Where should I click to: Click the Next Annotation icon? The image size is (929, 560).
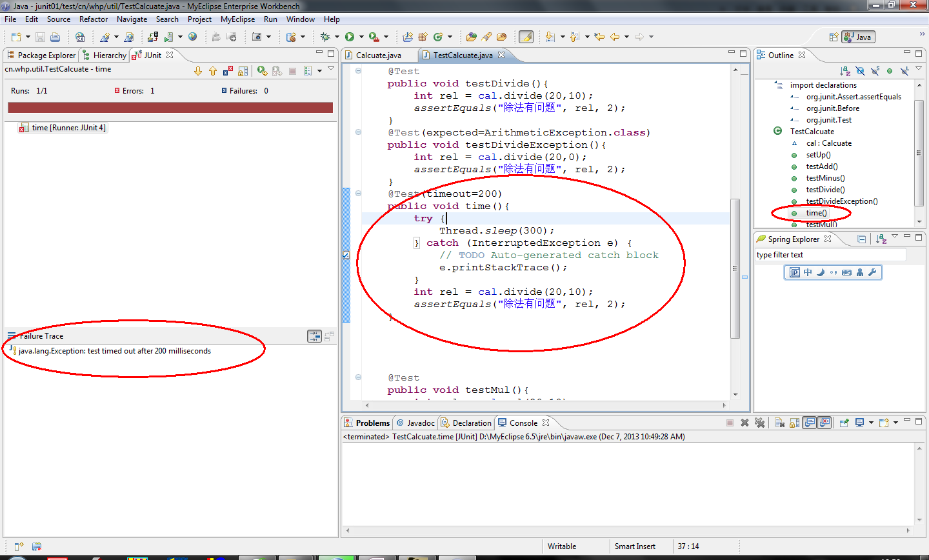point(550,37)
